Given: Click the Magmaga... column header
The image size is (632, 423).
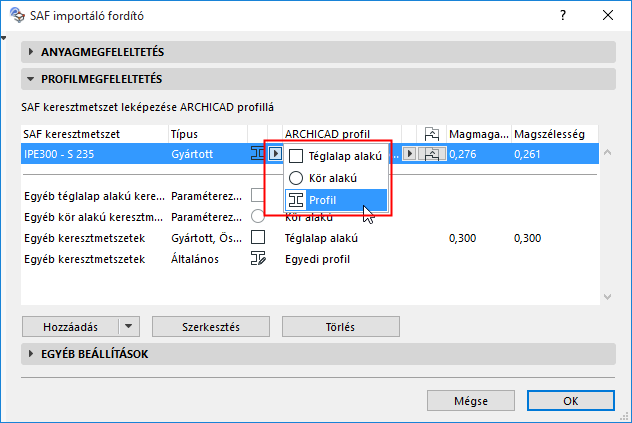Looking at the screenshot, I should point(479,134).
